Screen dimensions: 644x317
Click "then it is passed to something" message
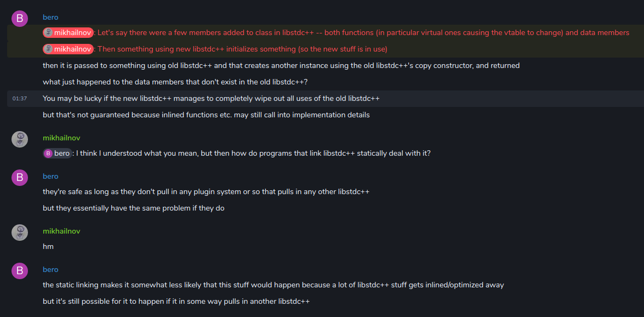click(x=281, y=66)
